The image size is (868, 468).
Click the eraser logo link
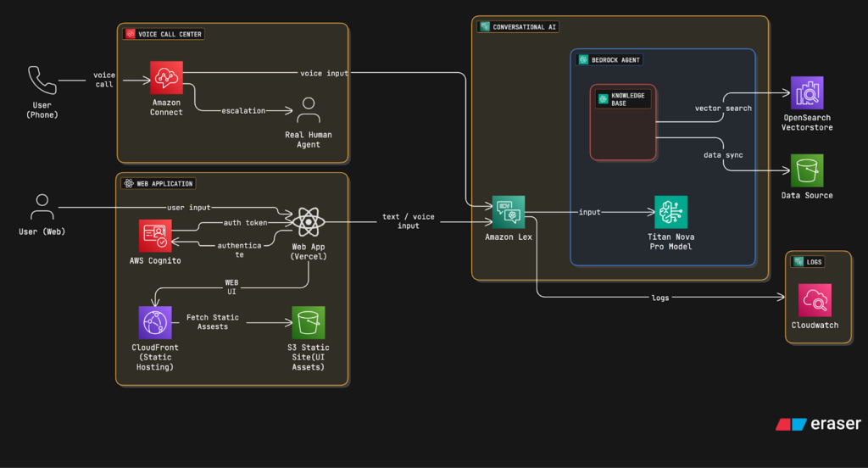pos(818,424)
